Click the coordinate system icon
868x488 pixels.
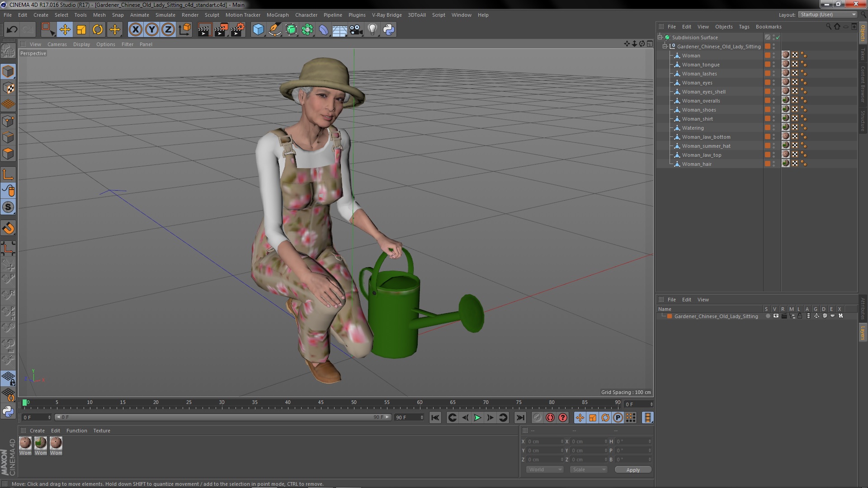pos(184,30)
